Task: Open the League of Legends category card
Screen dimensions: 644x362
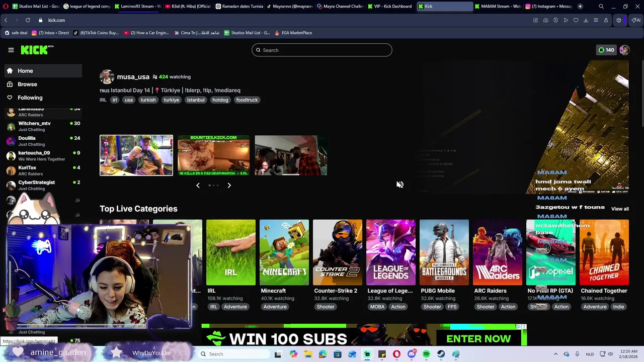Action: (x=391, y=252)
